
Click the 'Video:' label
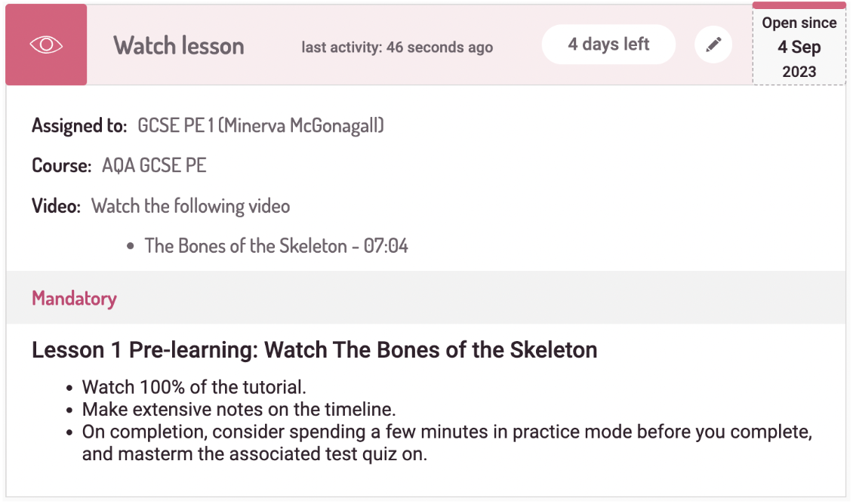pos(56,205)
